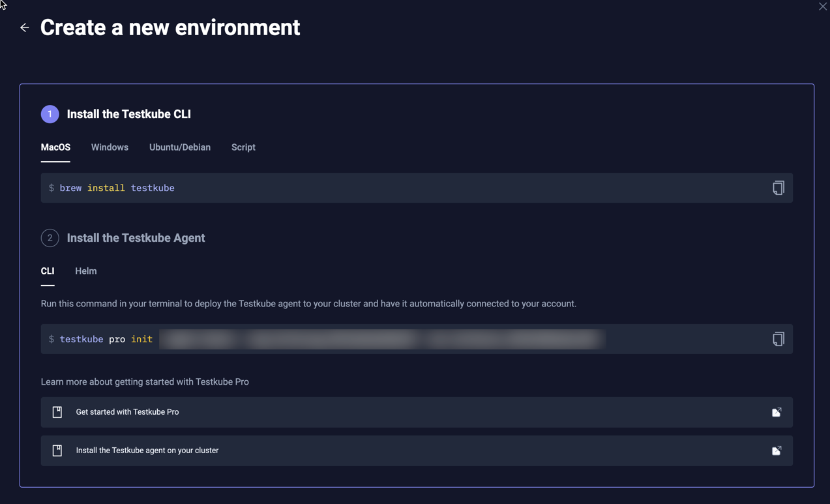Close the Create a new environment dialog
830x504 pixels.
(822, 6)
